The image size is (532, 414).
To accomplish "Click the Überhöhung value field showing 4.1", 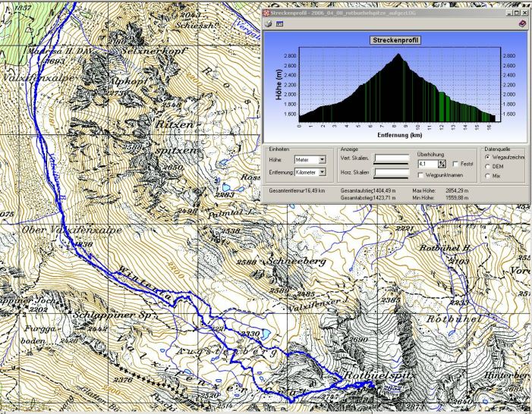I will point(428,164).
